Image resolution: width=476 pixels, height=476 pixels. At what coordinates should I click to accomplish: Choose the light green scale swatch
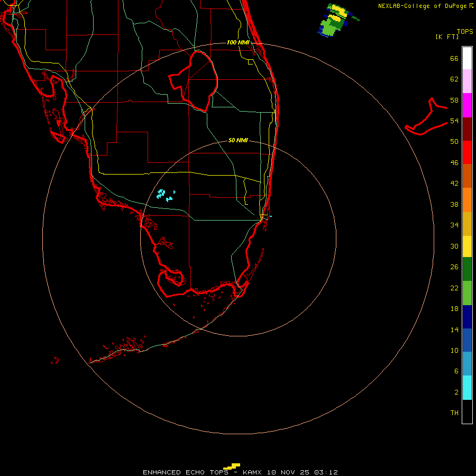click(467, 293)
